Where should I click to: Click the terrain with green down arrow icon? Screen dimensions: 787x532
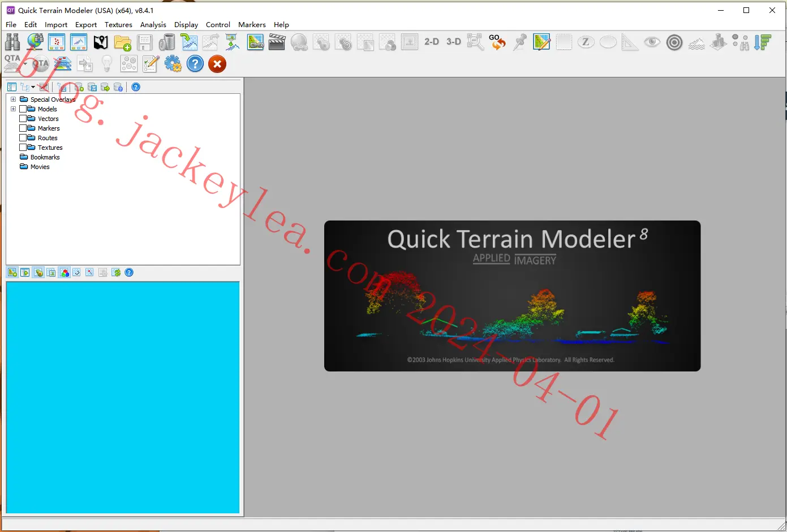click(x=233, y=42)
